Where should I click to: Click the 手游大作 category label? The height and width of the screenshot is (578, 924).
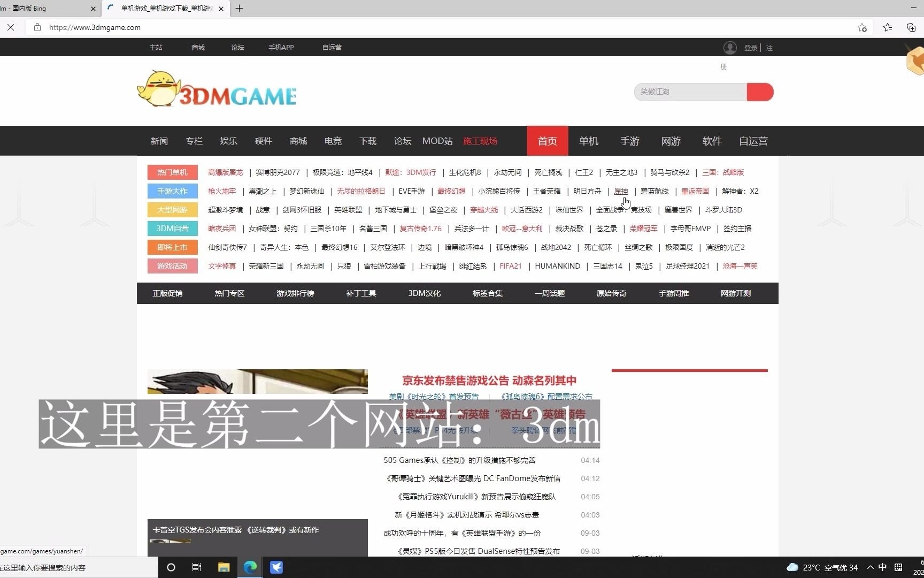coord(173,191)
